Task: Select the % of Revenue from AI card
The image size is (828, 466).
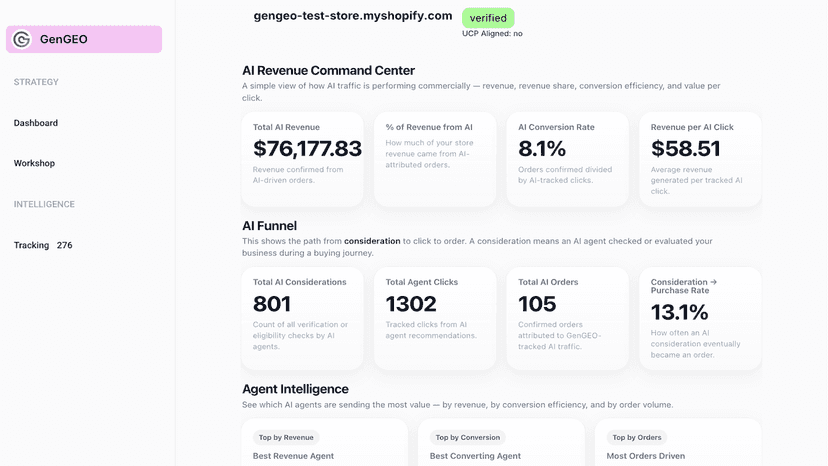Action: click(x=435, y=159)
